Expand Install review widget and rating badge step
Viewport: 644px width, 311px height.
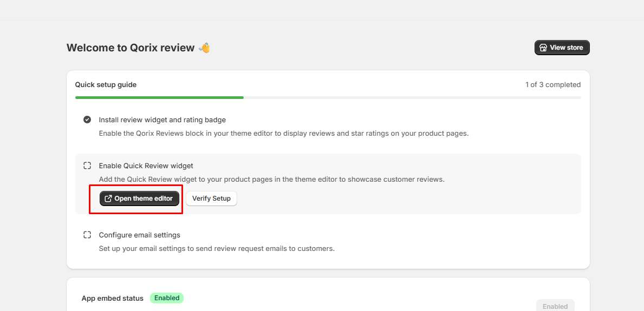tap(162, 120)
